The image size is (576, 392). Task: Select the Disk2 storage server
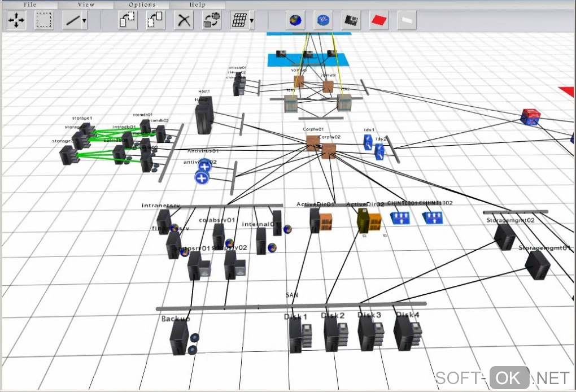coord(331,334)
